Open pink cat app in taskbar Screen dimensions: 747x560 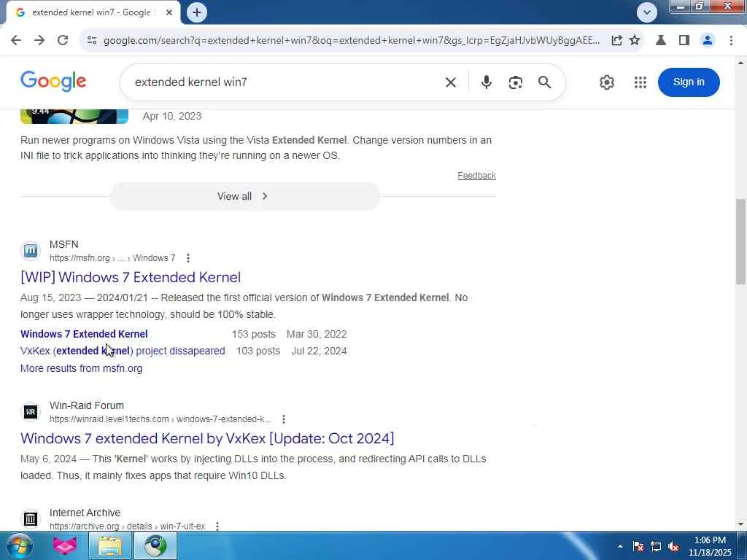(65, 545)
